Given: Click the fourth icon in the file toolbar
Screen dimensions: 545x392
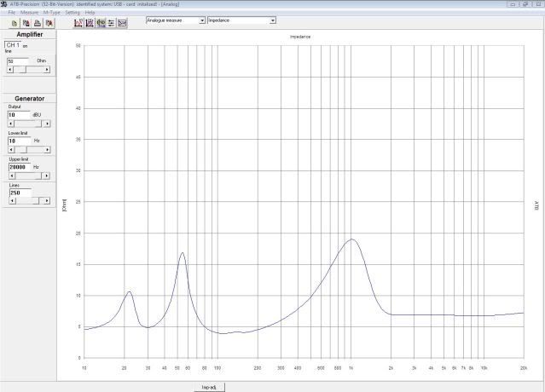Looking at the screenshot, I should coord(49,23).
